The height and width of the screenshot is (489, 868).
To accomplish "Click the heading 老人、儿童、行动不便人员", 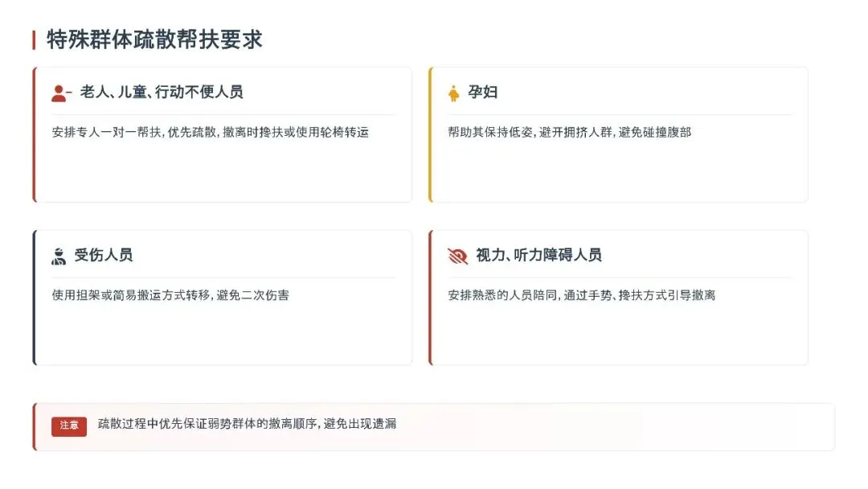I will point(161,92).
